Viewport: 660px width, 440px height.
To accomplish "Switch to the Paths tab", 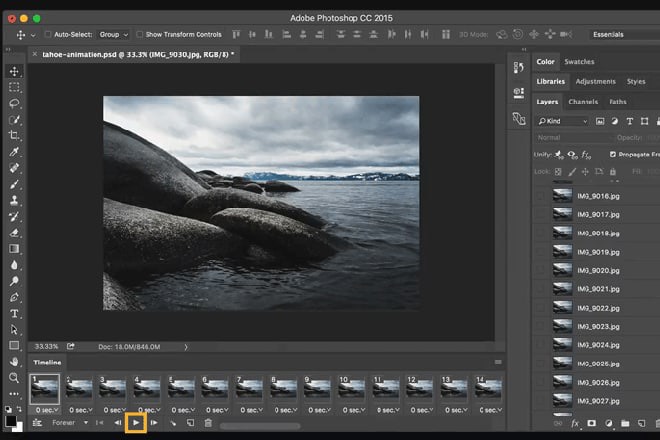I will (617, 102).
